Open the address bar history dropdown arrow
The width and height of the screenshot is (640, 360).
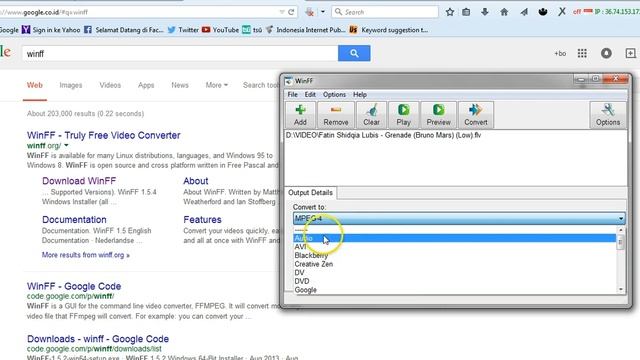click(x=282, y=12)
